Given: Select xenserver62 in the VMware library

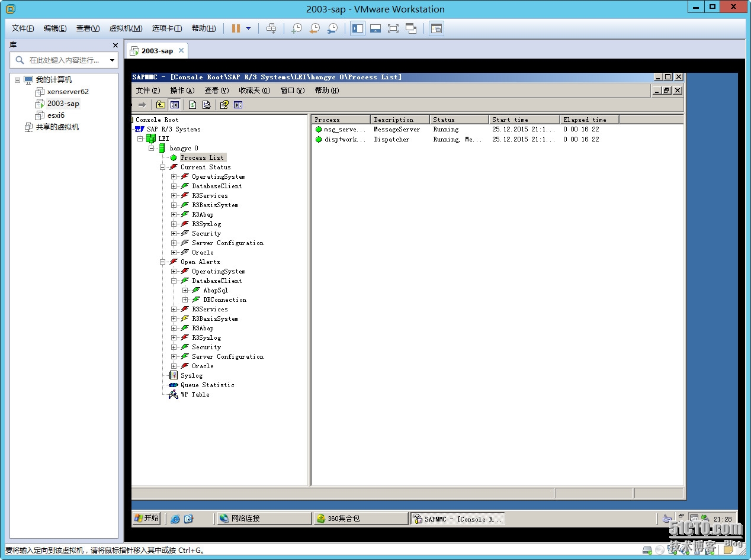Looking at the screenshot, I should point(68,92).
